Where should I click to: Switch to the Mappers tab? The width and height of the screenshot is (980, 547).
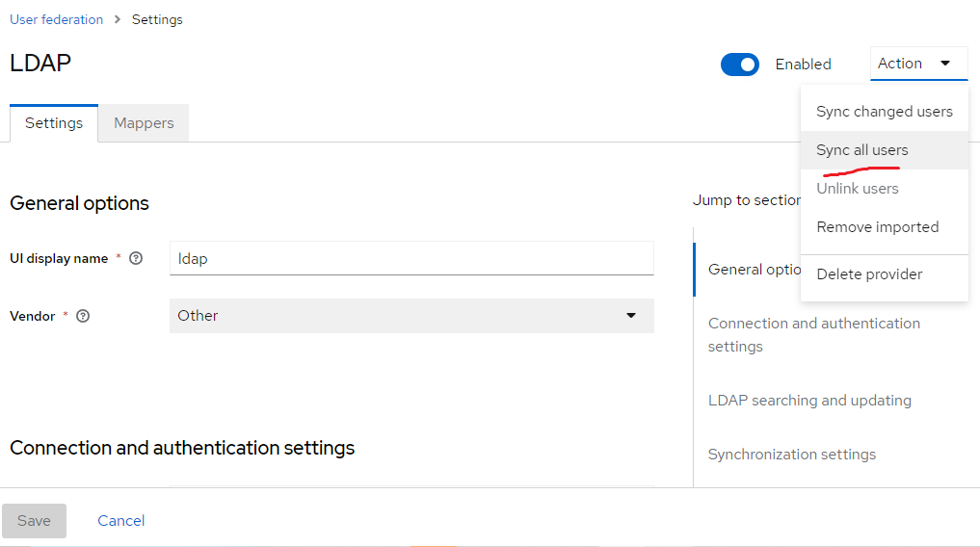point(144,123)
